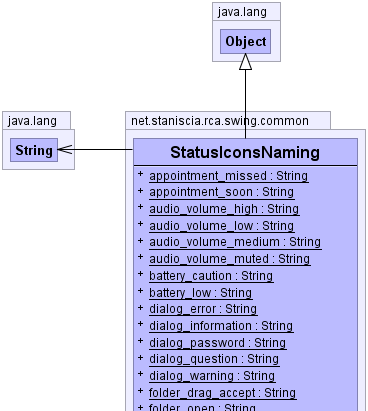Click the top java.lang package label above Object
Screen dimensions: 368x411
click(242, 12)
